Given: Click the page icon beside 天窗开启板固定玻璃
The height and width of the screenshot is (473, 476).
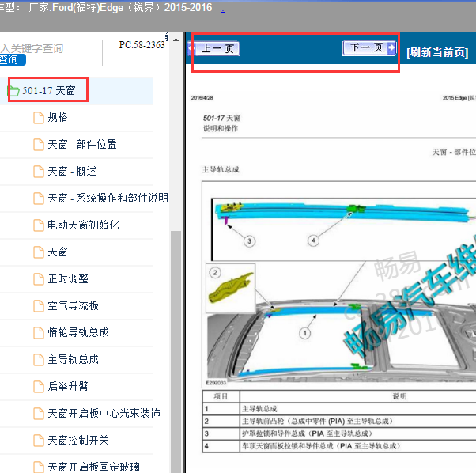Looking at the screenshot, I should click(x=39, y=467).
